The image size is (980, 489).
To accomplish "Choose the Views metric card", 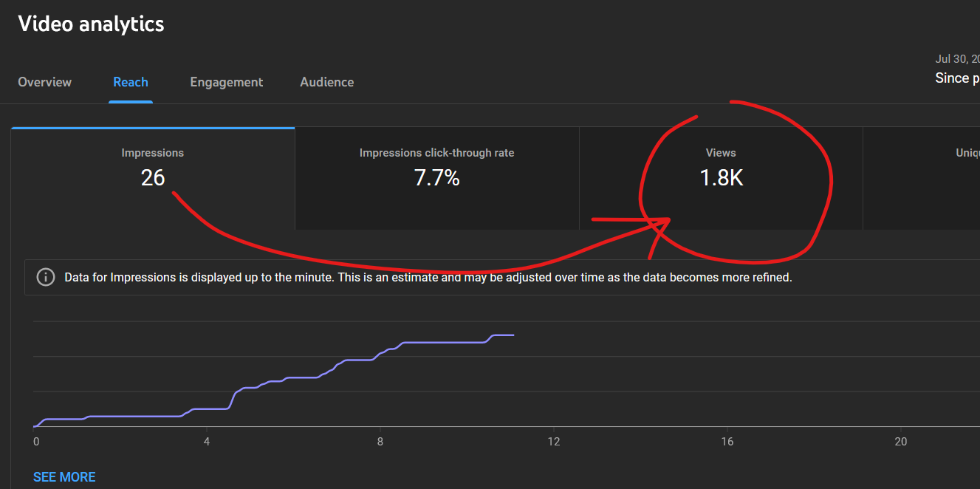I will pyautogui.click(x=721, y=178).
